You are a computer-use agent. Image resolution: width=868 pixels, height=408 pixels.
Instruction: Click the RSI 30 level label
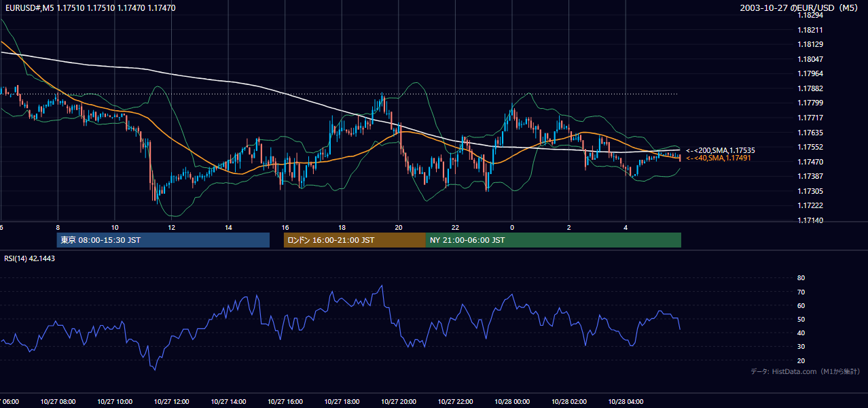801,347
